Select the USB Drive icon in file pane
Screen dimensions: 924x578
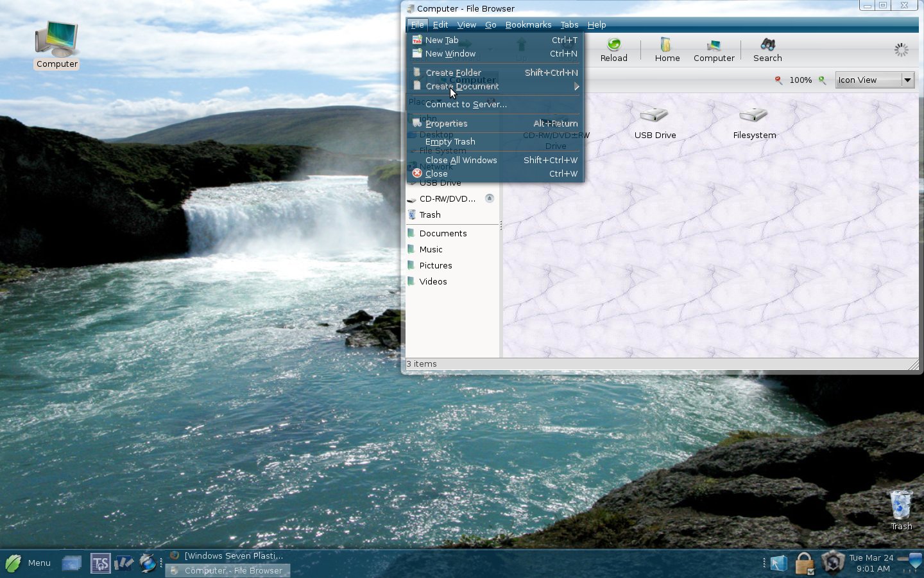654,115
